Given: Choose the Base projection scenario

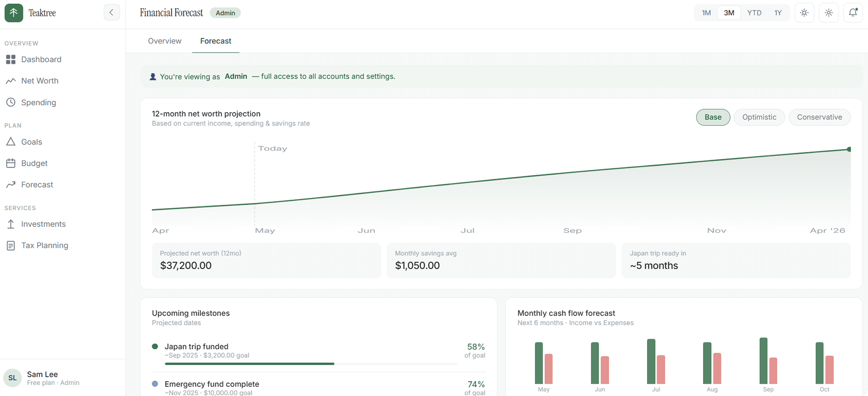Looking at the screenshot, I should (713, 117).
